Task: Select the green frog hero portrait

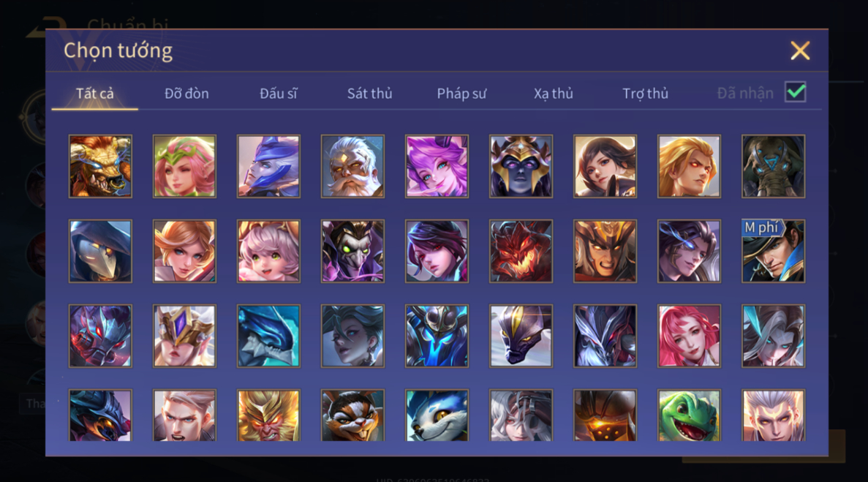Action: click(x=689, y=415)
